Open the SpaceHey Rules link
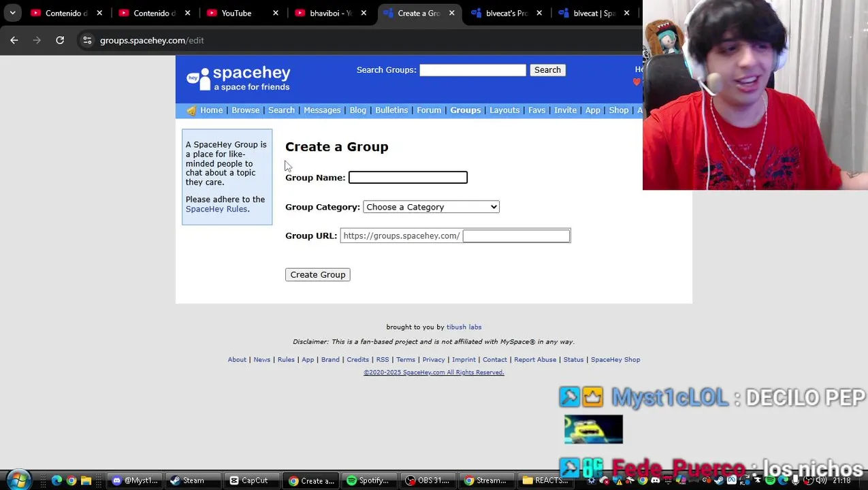 pos(216,209)
